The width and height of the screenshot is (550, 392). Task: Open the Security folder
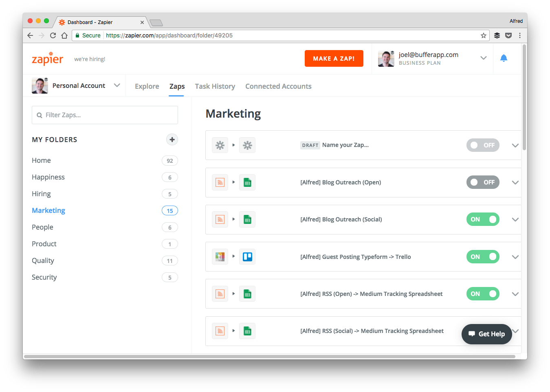[44, 277]
